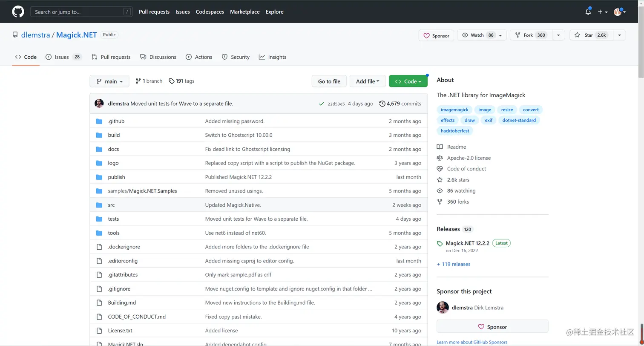Click the Go to file button

click(x=329, y=81)
